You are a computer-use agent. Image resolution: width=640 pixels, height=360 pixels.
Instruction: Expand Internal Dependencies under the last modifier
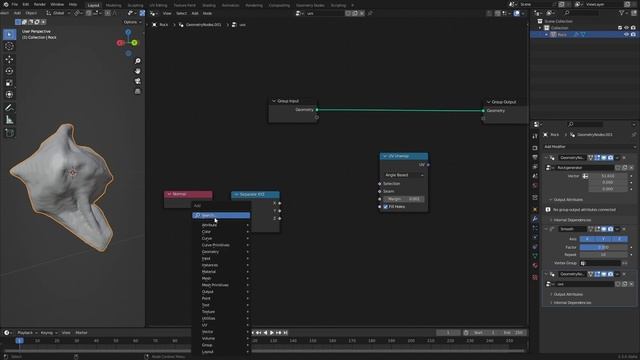click(x=572, y=303)
